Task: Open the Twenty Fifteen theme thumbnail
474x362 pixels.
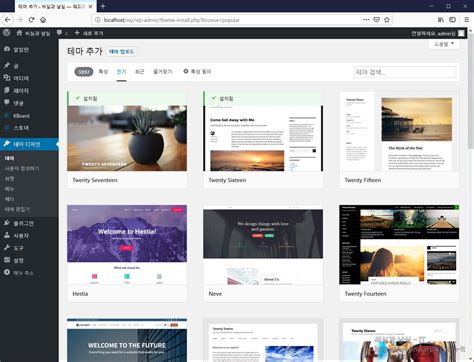Action: click(399, 131)
